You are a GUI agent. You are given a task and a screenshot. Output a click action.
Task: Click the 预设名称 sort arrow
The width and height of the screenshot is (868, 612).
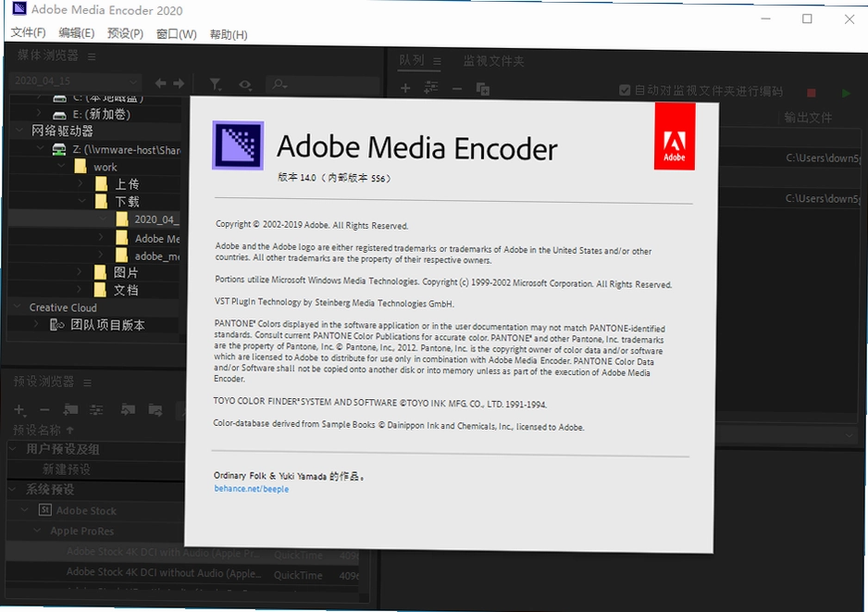pos(69,430)
